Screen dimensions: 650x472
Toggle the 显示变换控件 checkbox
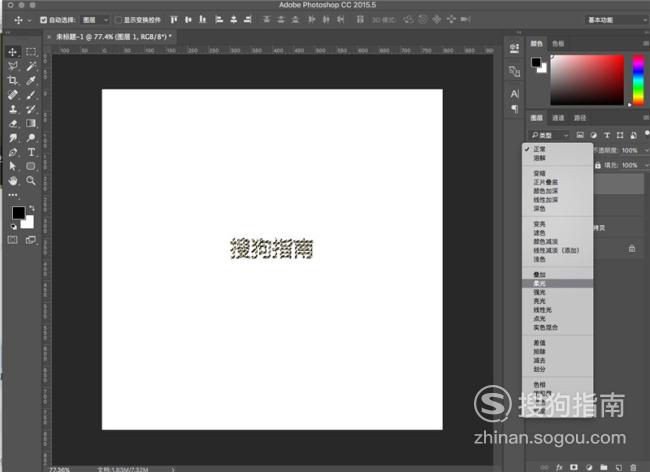[x=118, y=20]
